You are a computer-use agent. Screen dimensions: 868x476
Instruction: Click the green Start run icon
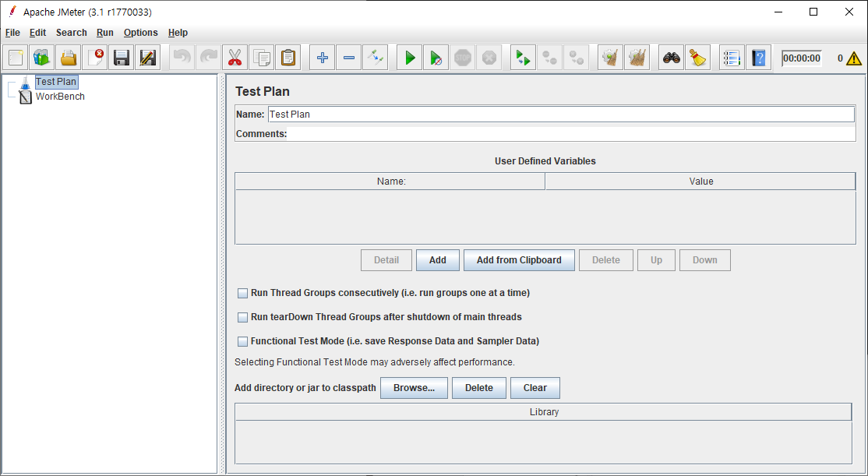pos(410,58)
